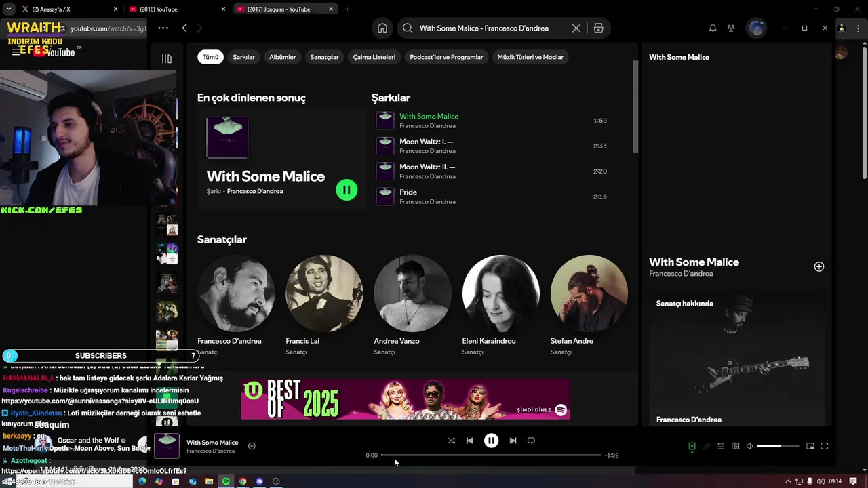Click the magnifier icon in the search bar
868x488 pixels.
tap(408, 28)
